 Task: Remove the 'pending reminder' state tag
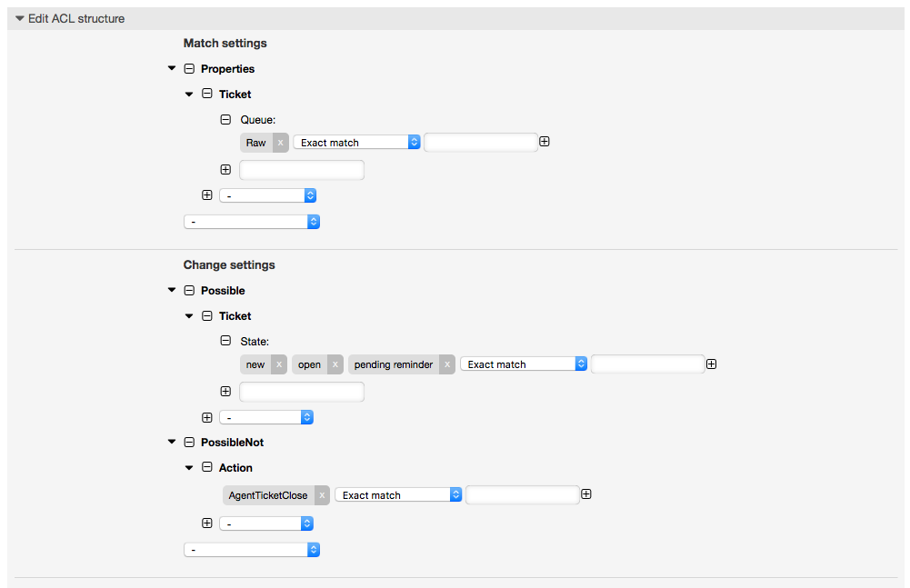coord(447,364)
